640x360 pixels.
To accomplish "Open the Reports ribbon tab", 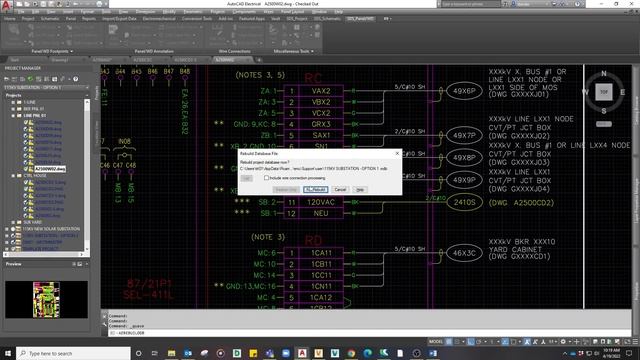I will 89,19.
